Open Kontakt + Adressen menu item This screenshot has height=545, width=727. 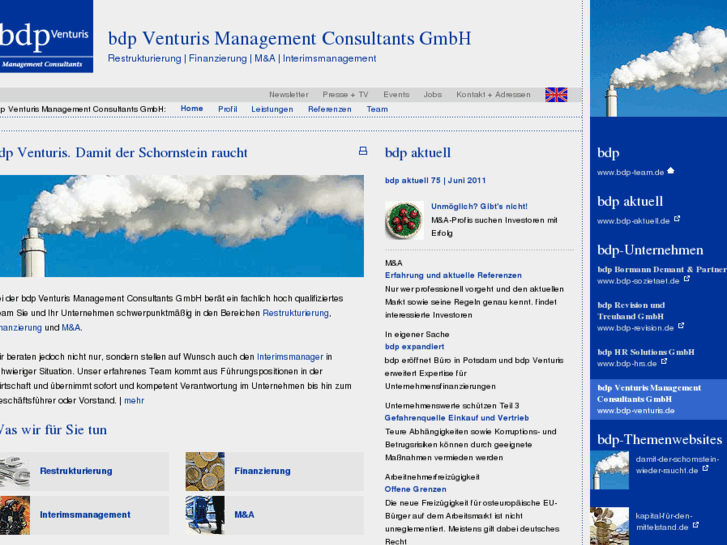coord(493,95)
